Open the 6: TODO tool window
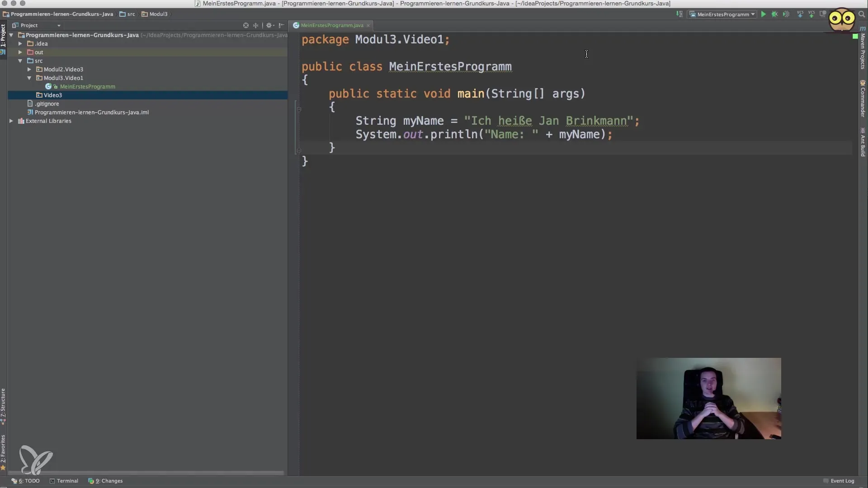 click(x=26, y=481)
